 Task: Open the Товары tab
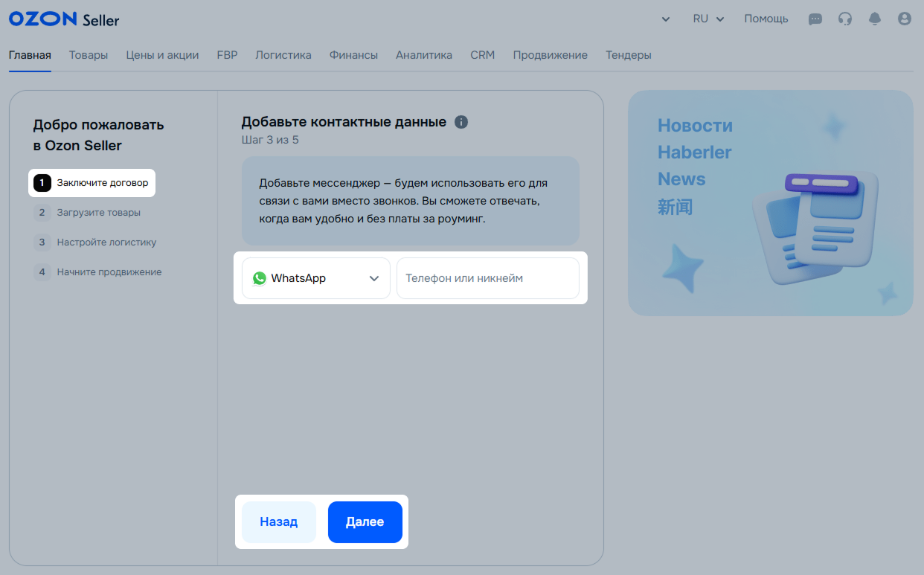89,55
